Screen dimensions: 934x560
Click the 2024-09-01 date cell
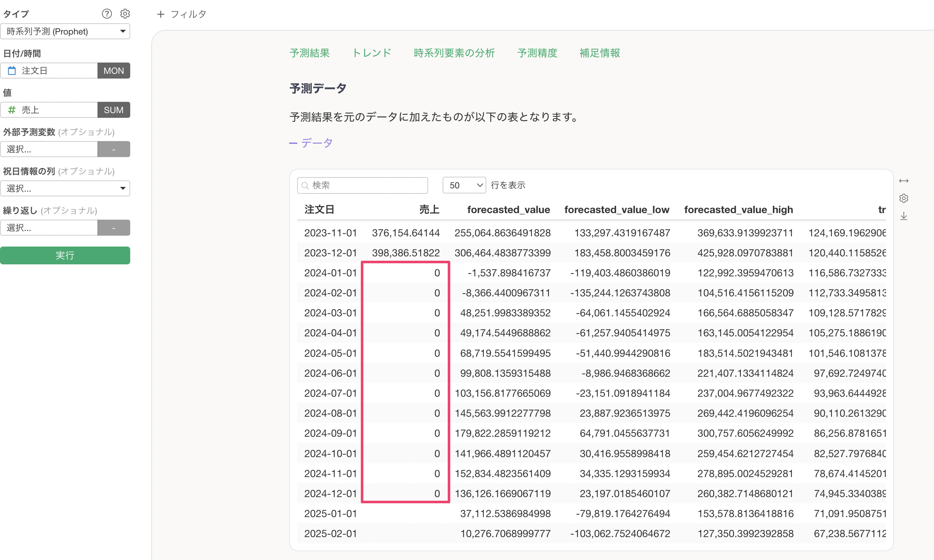click(331, 433)
